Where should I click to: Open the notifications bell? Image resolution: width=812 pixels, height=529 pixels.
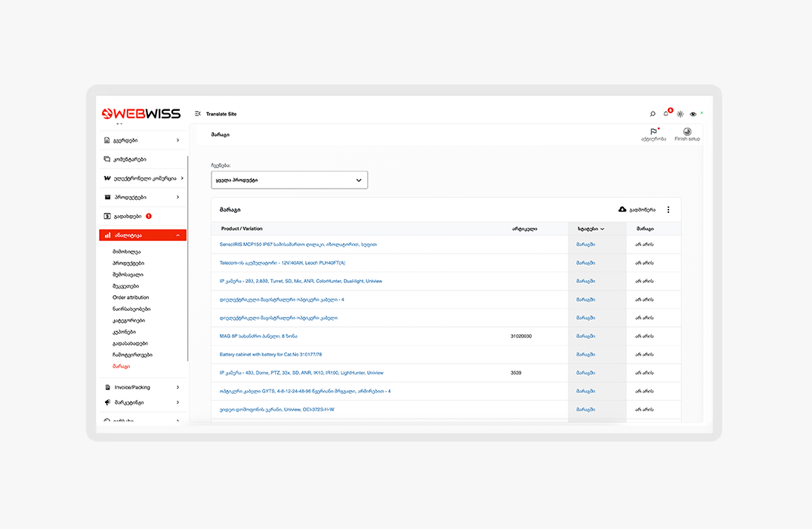[666, 114]
